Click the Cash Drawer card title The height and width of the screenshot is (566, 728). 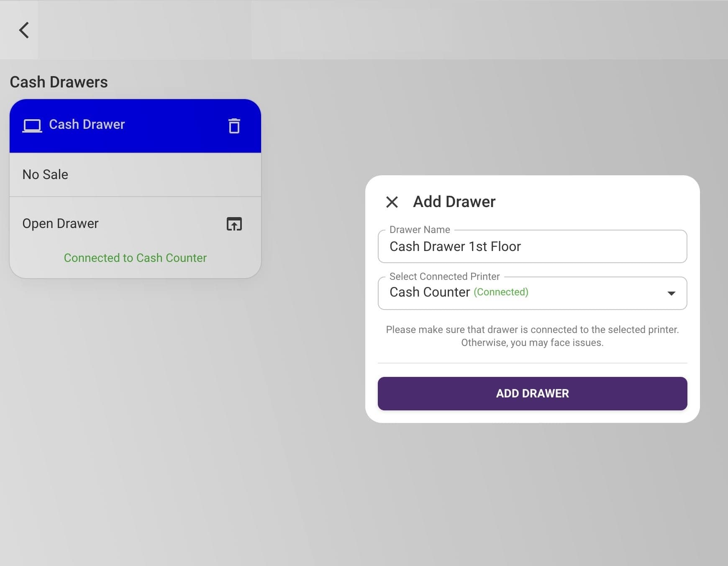click(x=87, y=124)
